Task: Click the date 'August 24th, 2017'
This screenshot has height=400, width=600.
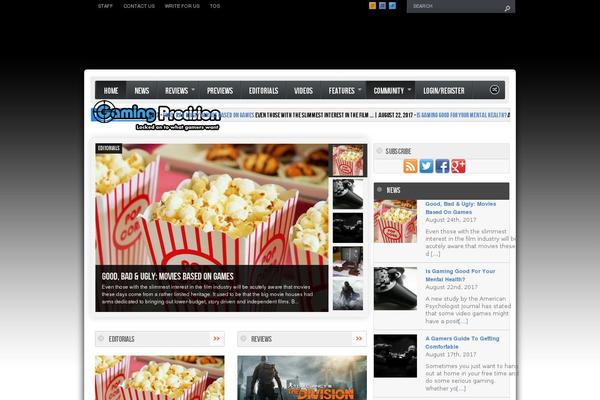Action: (451, 220)
